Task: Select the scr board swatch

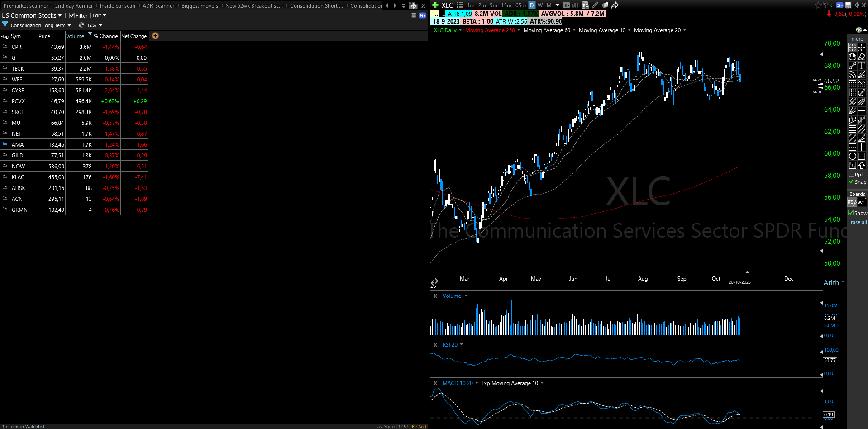Action: pyautogui.click(x=862, y=202)
